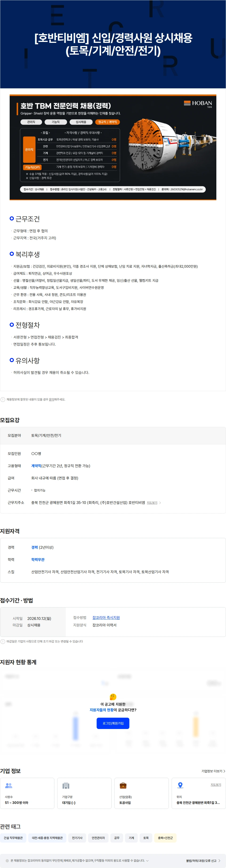Click the 관리직 pill in the banner

tap(31, 122)
